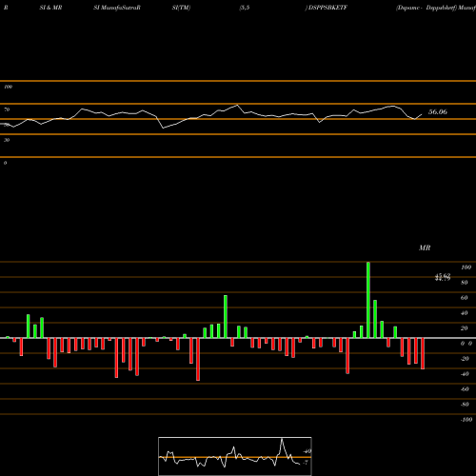Select the last red MR histogram bar
The width and height of the screenshot is (476, 476).
[423, 353]
